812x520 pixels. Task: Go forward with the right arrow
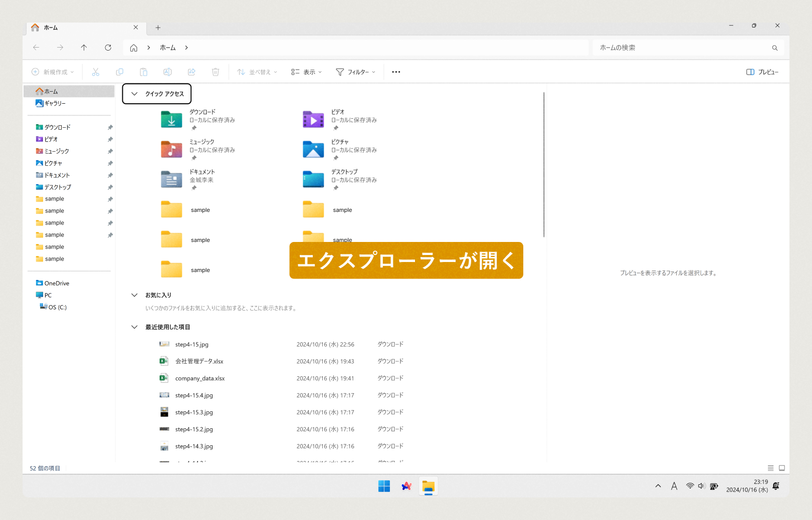pos(60,48)
